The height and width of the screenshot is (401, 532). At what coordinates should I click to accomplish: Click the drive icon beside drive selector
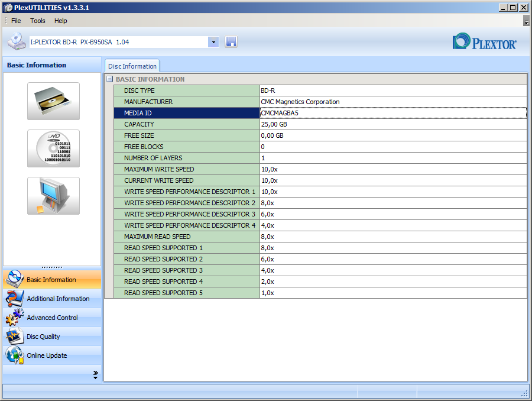(x=17, y=42)
